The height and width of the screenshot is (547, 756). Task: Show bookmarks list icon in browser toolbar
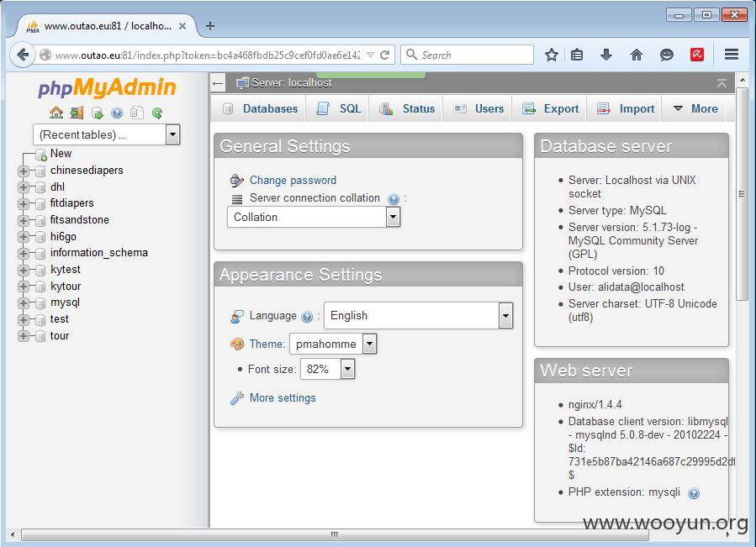[x=577, y=55]
